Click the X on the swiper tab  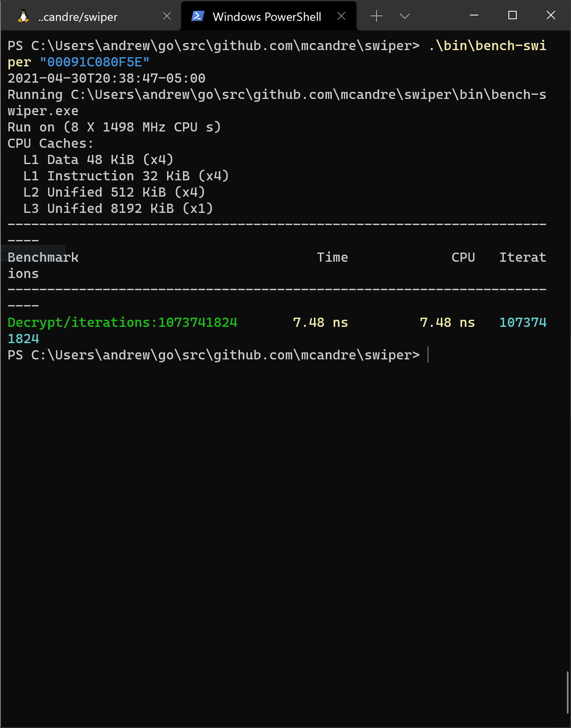(167, 16)
